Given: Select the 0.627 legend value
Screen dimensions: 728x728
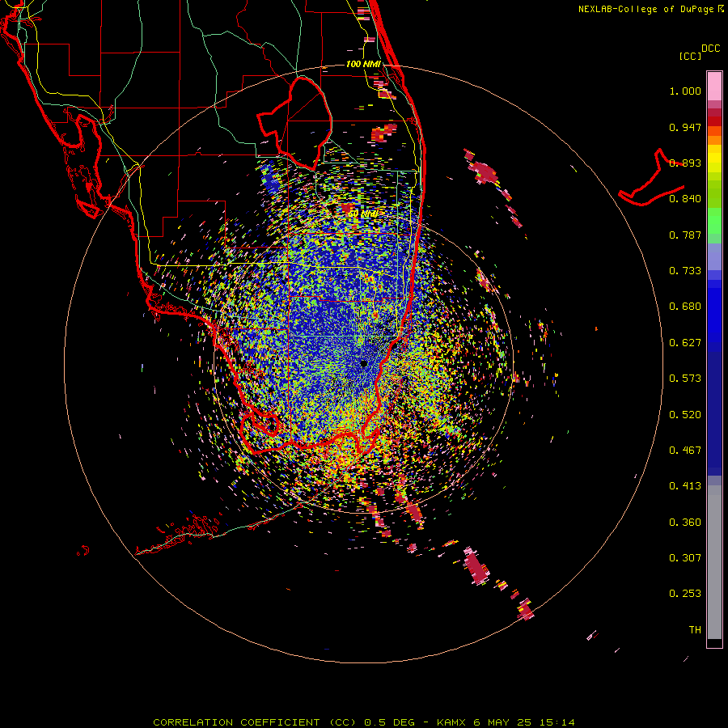Looking at the screenshot, I should point(685,343).
